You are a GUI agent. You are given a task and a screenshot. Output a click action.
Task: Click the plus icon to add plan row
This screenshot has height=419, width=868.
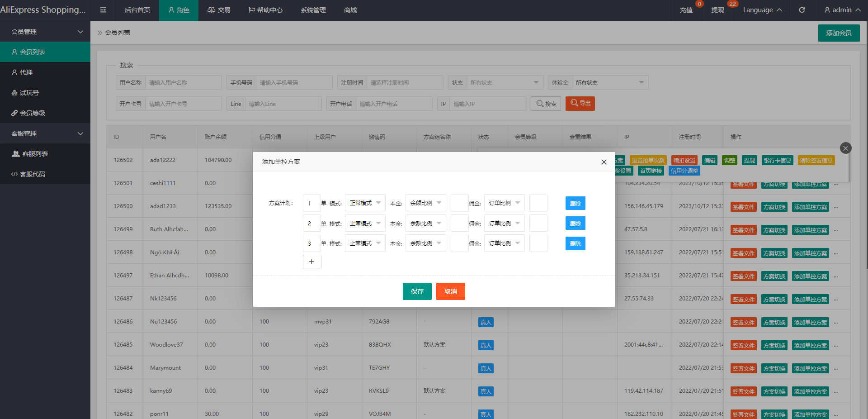tap(311, 262)
